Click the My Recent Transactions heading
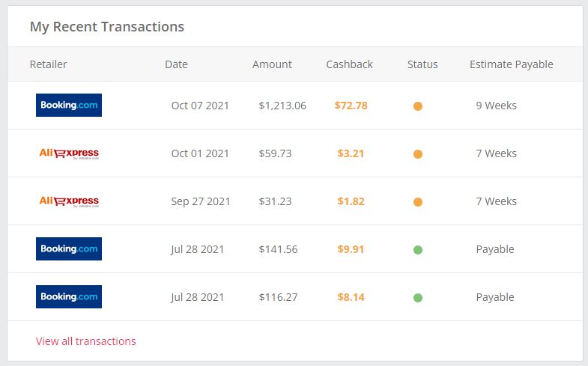The height and width of the screenshot is (366, 588). pos(107,27)
